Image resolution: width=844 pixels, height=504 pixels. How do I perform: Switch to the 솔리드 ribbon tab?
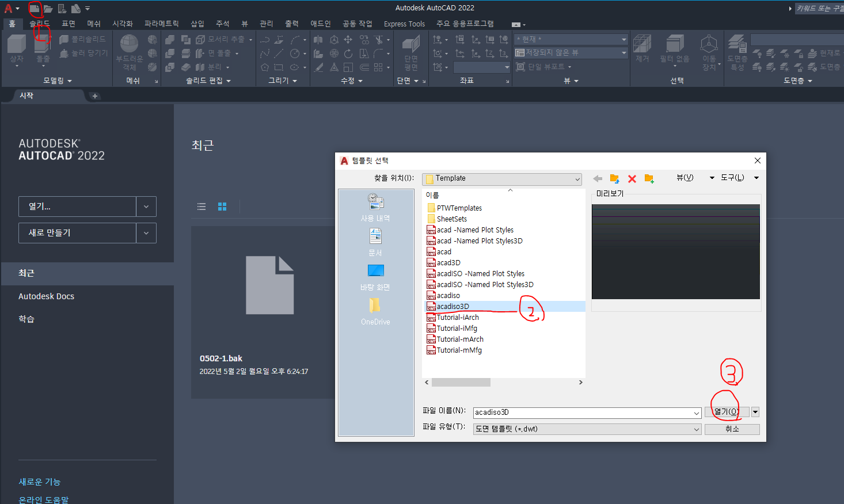40,24
